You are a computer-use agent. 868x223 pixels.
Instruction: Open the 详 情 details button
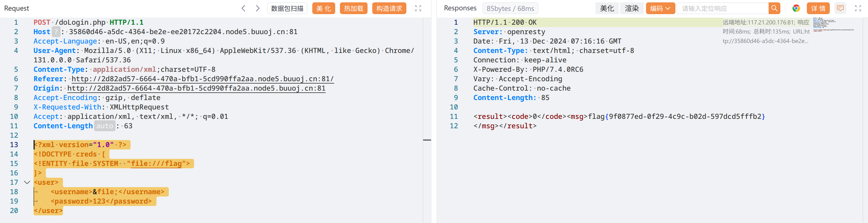click(x=818, y=8)
